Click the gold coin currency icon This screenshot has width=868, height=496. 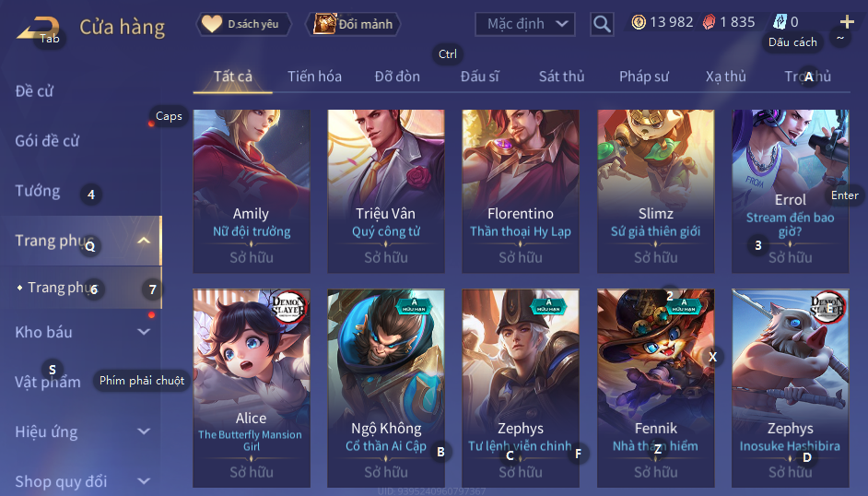[639, 22]
